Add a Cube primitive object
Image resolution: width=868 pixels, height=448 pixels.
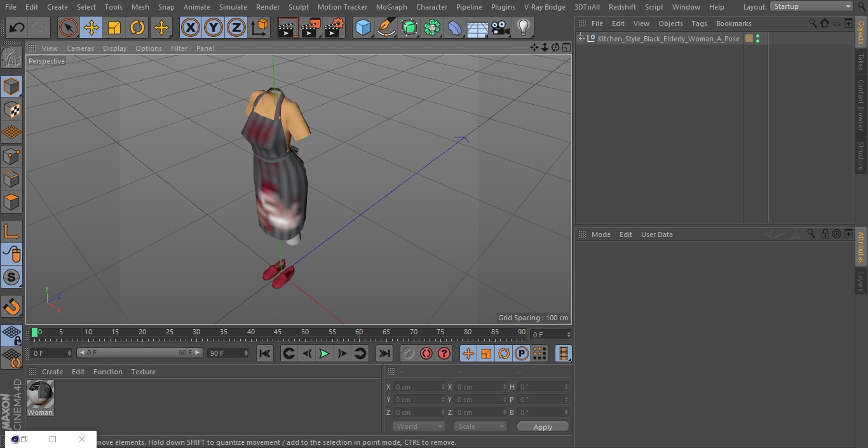(x=363, y=27)
